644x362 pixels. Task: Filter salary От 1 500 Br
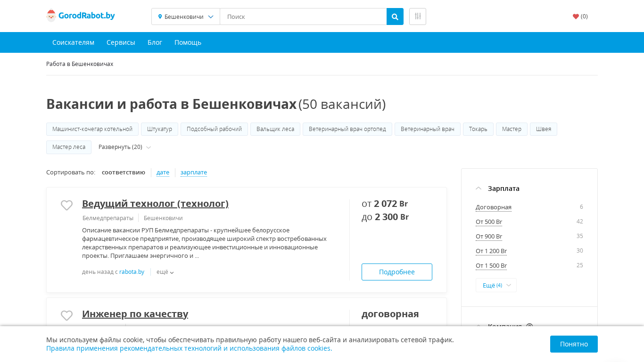pyautogui.click(x=491, y=266)
